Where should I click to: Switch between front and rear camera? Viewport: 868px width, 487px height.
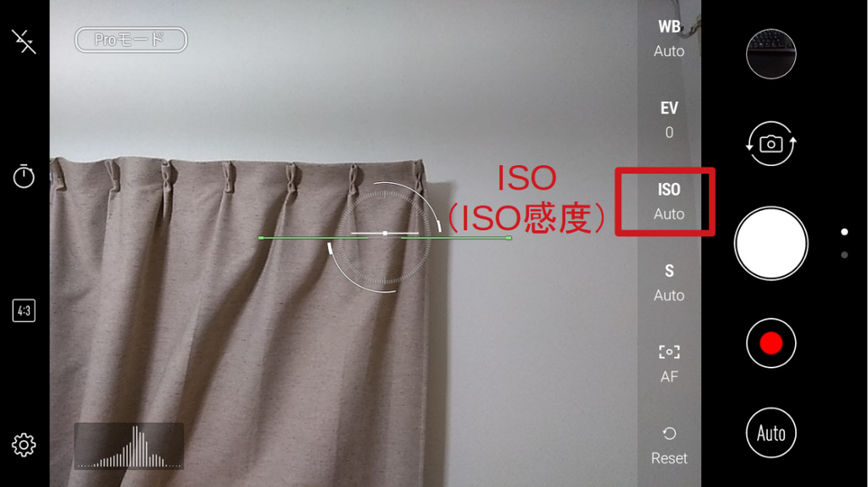pos(771,144)
